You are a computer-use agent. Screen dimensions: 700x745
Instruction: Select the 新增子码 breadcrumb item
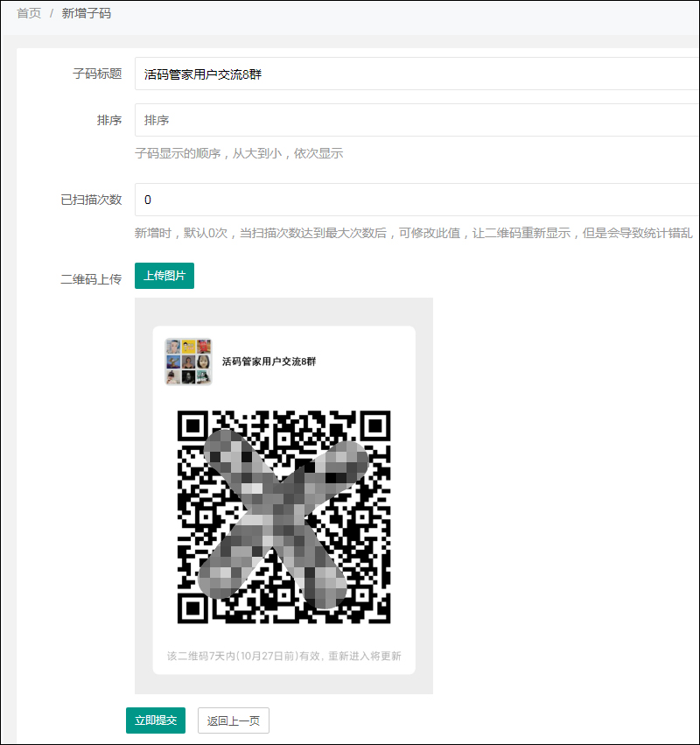pyautogui.click(x=86, y=13)
